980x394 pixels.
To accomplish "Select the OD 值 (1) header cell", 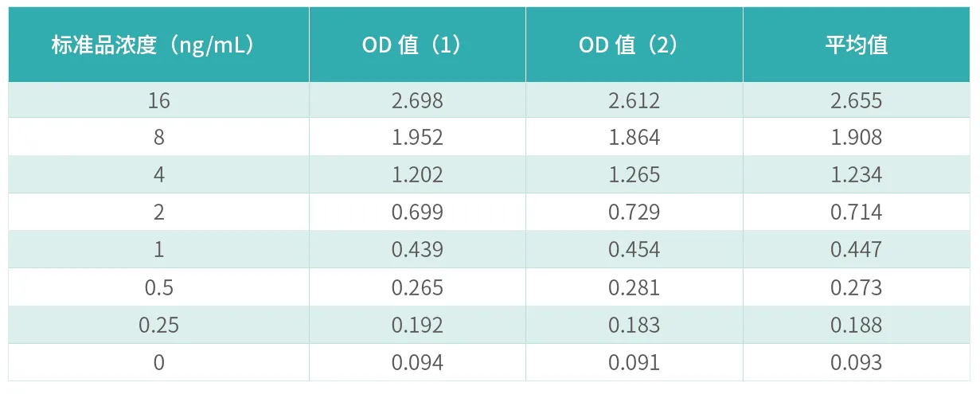I will coord(418,45).
